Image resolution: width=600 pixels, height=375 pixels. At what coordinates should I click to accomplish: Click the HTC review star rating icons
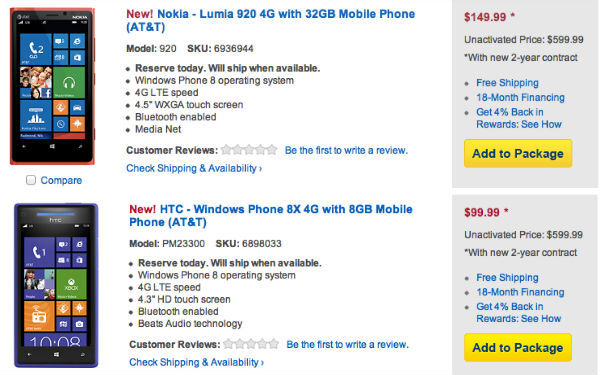pos(251,344)
